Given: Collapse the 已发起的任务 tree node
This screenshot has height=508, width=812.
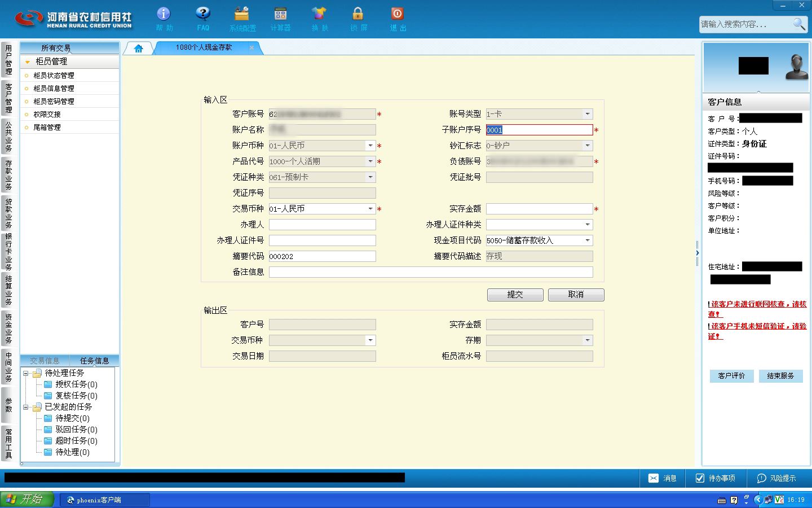Looking at the screenshot, I should tap(25, 407).
